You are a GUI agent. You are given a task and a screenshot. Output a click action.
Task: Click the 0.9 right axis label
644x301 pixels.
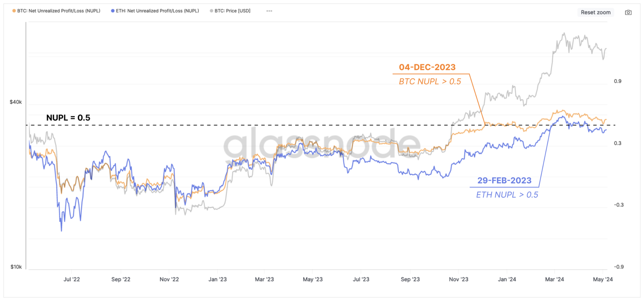pyautogui.click(x=617, y=81)
